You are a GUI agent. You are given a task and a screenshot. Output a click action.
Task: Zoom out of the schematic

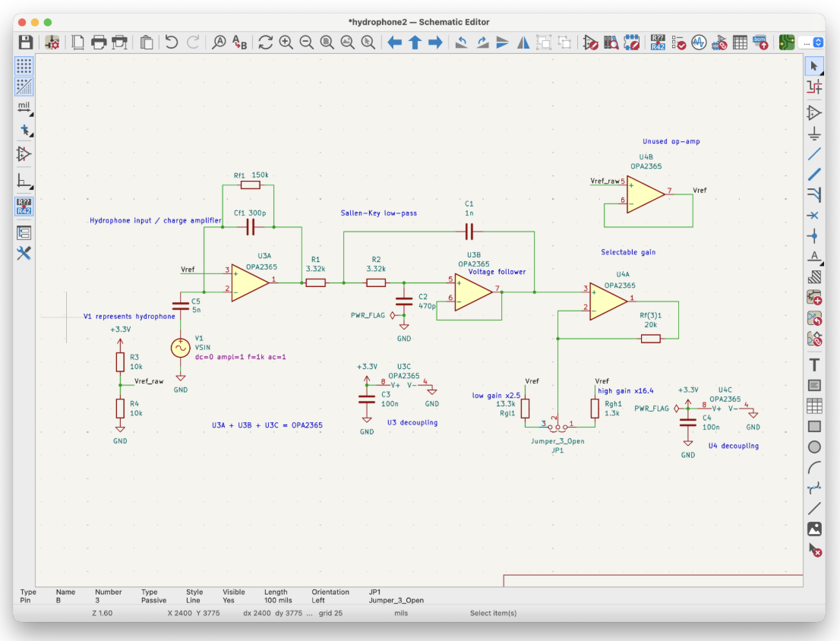tap(306, 43)
